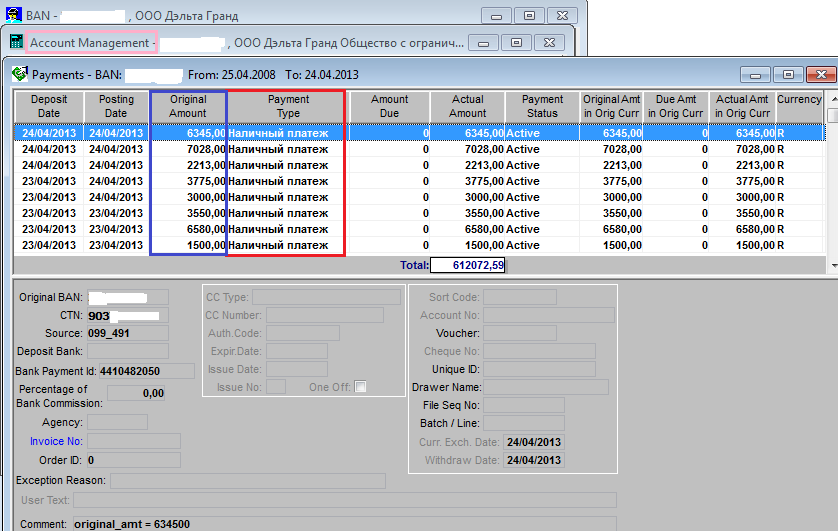The image size is (838, 531).
Task: Click the Account Management calculator icon
Action: coord(17,42)
